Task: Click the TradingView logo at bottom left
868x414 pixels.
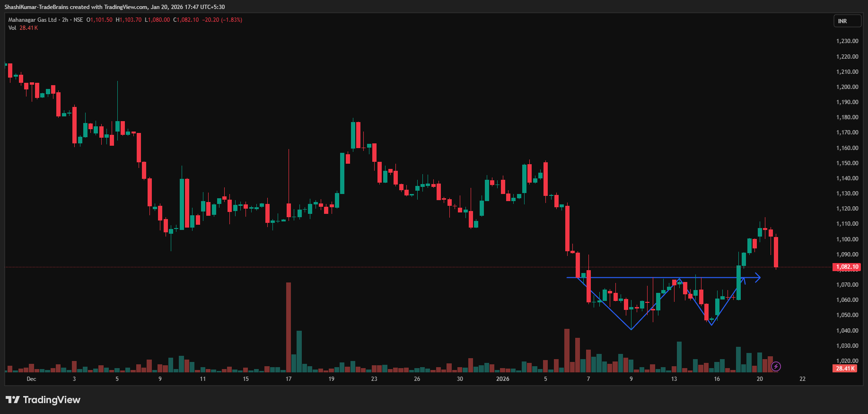Action: [x=43, y=400]
